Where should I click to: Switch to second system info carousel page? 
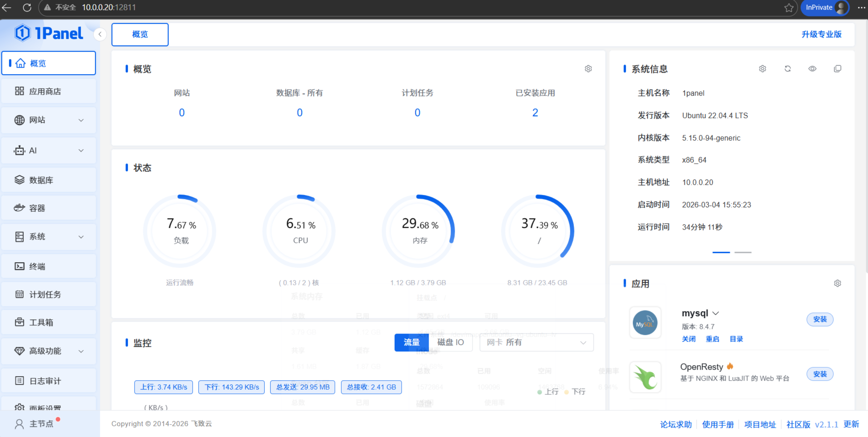(x=743, y=252)
